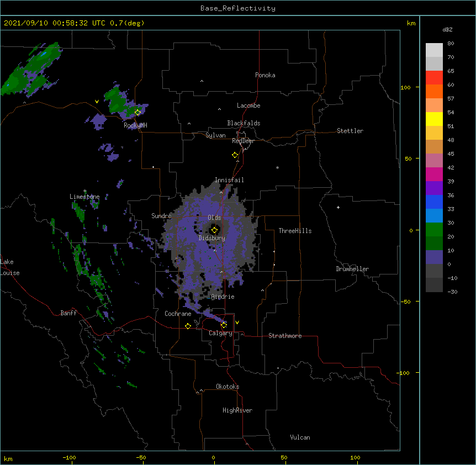Image resolution: width=476 pixels, height=465 pixels.
Task: Click the ThreeHills label
Action: point(295,231)
